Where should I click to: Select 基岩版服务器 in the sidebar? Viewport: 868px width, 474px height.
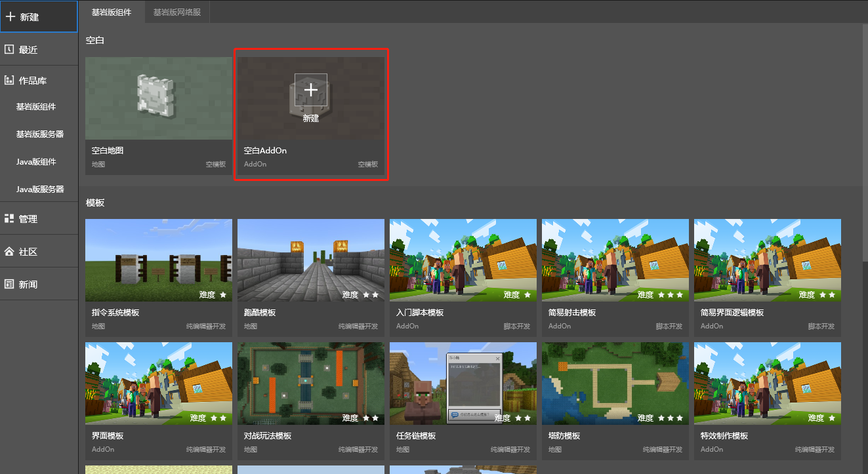point(40,134)
